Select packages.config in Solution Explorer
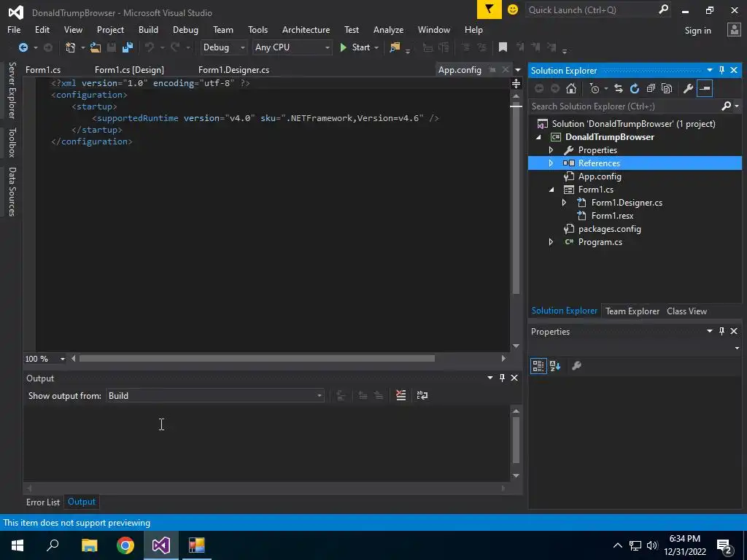Screen dimensions: 747x560 609,229
